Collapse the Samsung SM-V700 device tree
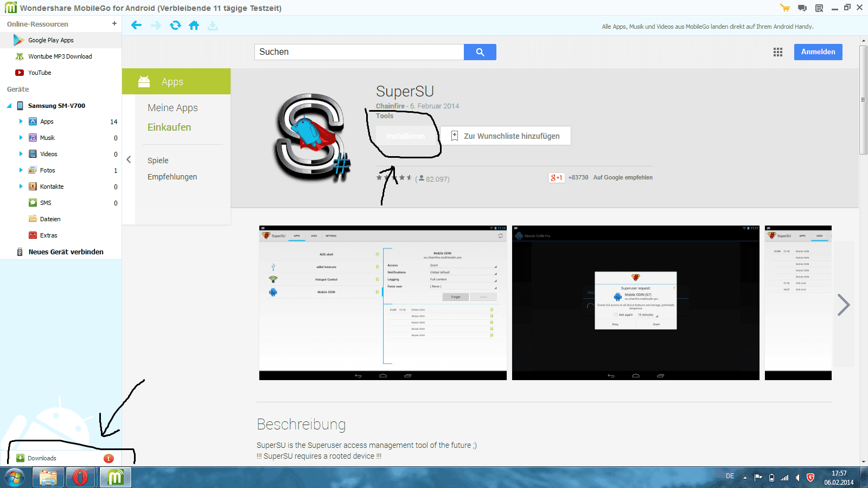Viewport: 868px width, 488px height. pos(9,106)
